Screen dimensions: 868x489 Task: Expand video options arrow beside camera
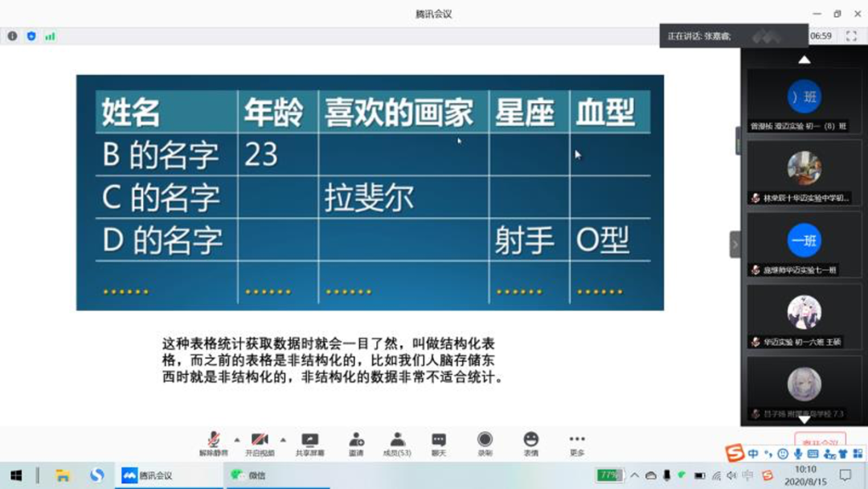pos(283,440)
